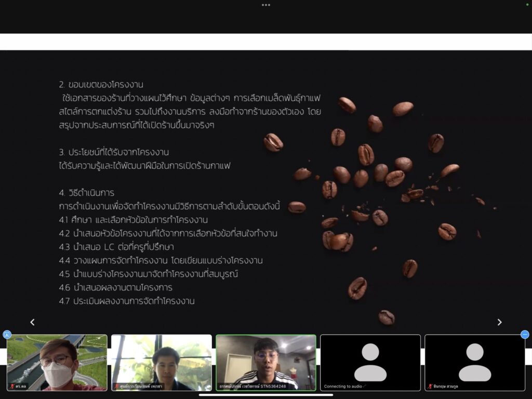Go to the next participants page arrow
The height and width of the screenshot is (399, 532).
(x=499, y=322)
